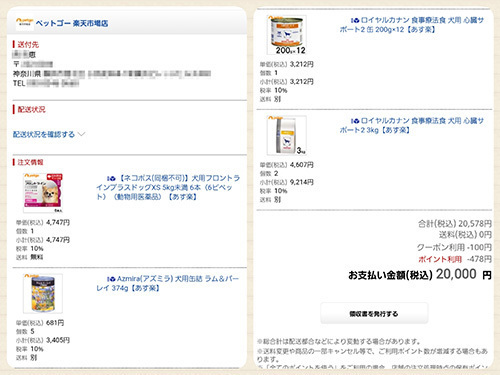Select the Azmira subtotal 3,405円
This screenshot has height=375, width=500.
pyautogui.click(x=58, y=340)
